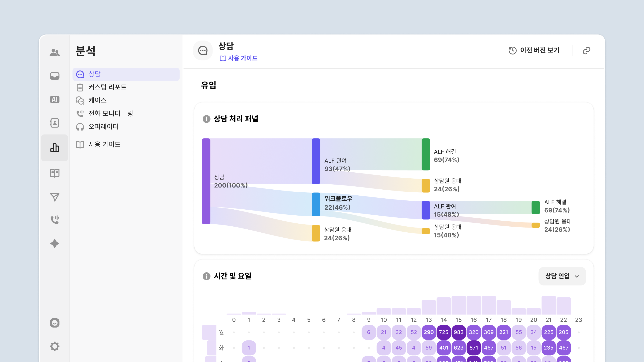Viewport: 644px width, 362px height.
Task: Open the contacts icon in sidebar
Action: tap(55, 123)
